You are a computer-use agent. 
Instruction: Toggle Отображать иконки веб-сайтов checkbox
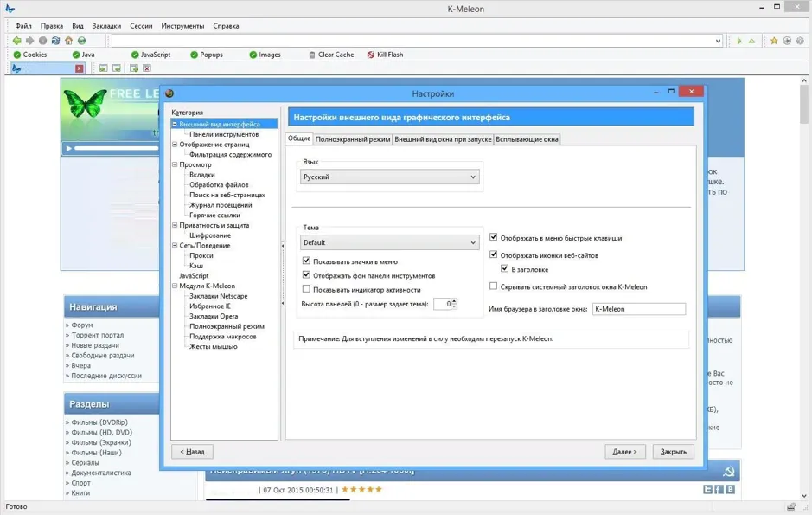pos(494,254)
